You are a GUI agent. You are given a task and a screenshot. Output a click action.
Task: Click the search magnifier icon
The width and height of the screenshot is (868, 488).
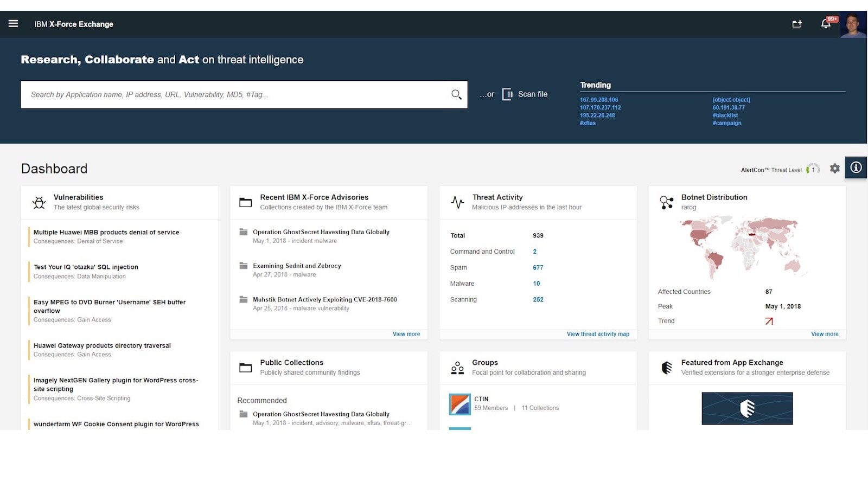(456, 94)
